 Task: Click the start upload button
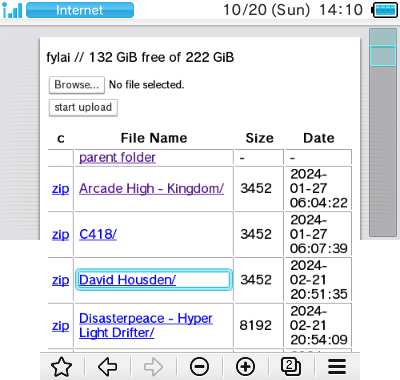(83, 107)
